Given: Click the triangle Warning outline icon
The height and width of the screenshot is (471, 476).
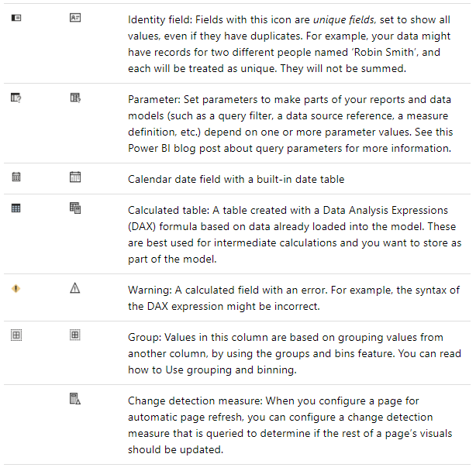Looking at the screenshot, I should (x=75, y=288).
